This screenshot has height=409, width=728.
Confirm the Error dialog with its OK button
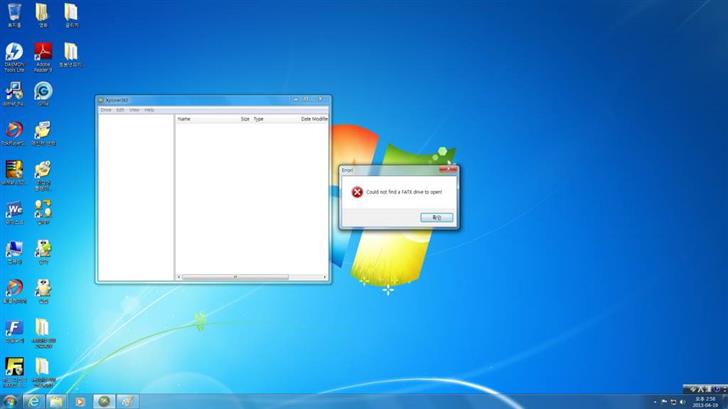tap(436, 217)
